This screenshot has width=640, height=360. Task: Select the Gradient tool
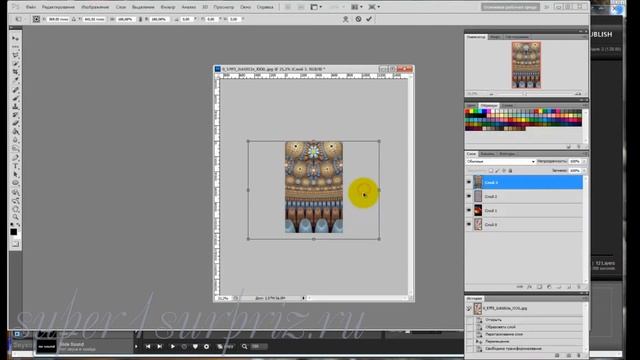[16, 132]
